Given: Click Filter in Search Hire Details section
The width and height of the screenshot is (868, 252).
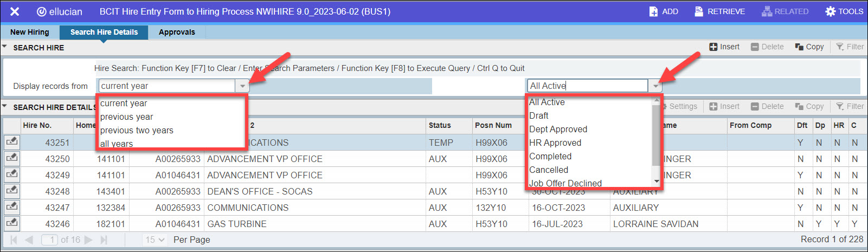Looking at the screenshot, I should (x=850, y=107).
